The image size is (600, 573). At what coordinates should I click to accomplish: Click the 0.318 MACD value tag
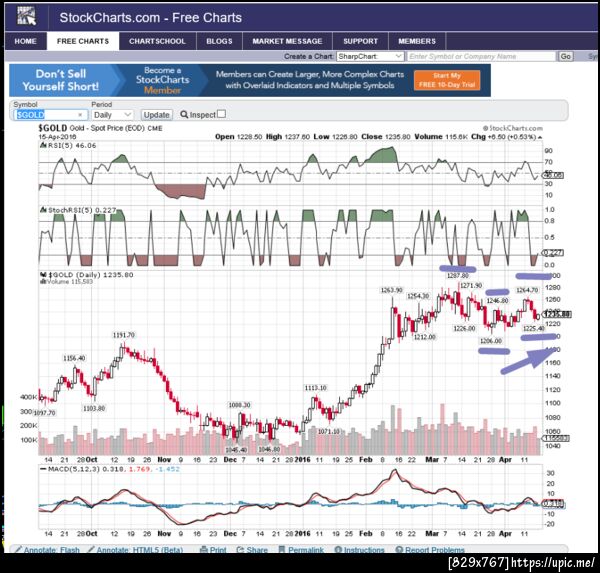(x=554, y=503)
